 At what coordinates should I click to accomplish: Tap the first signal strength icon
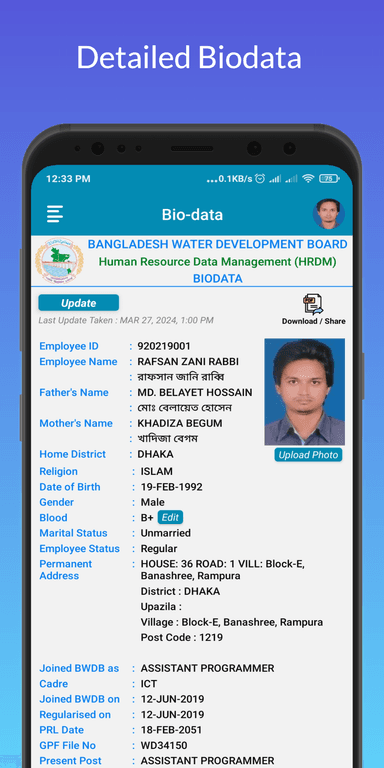point(275,179)
